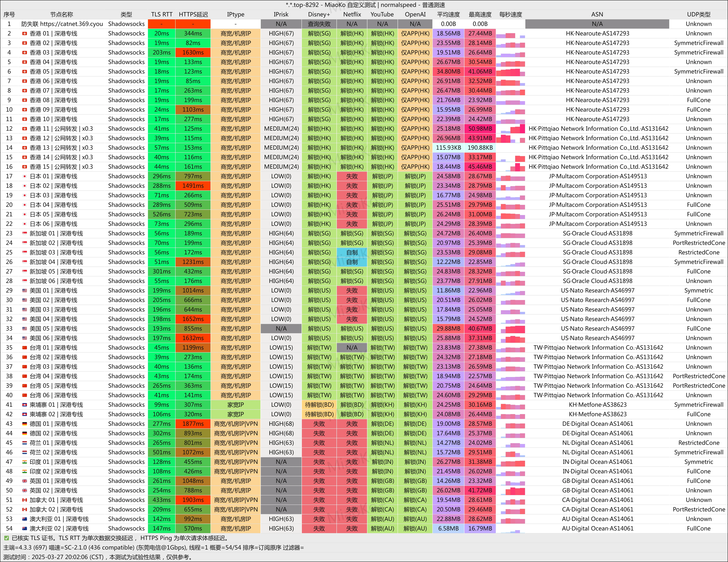This screenshot has width=728, height=562.
Task: Click the HTTPS延迟 column header
Action: [193, 14]
